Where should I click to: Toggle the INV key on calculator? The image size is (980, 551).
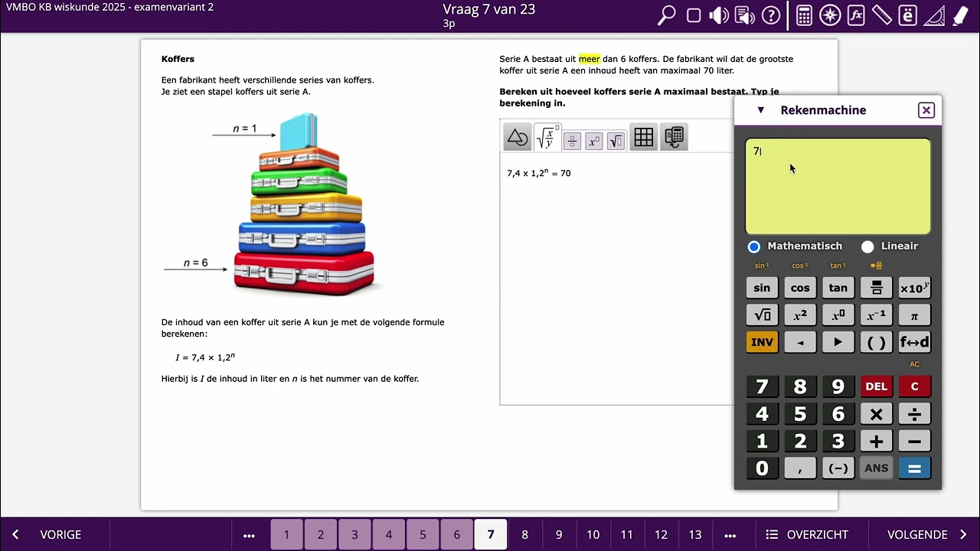(x=762, y=342)
